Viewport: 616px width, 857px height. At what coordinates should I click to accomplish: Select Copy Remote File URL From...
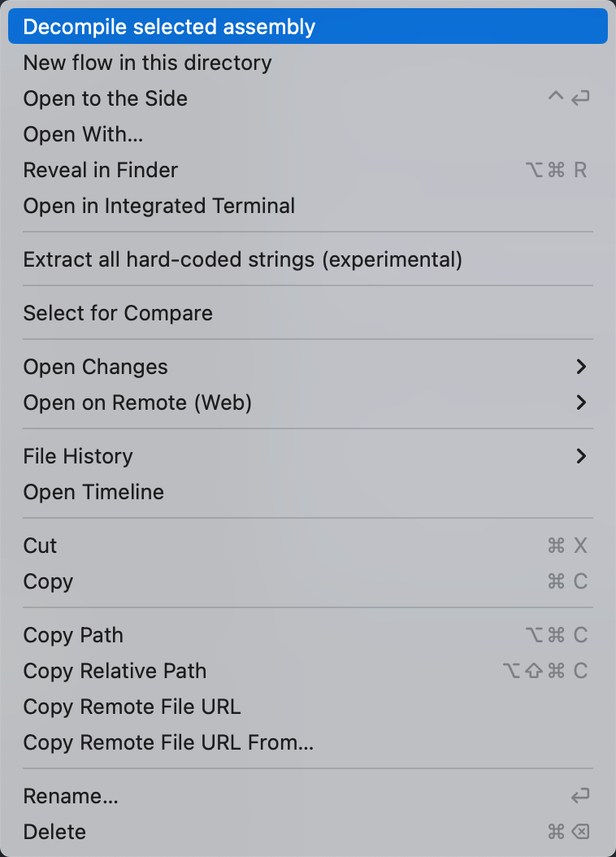point(168,742)
